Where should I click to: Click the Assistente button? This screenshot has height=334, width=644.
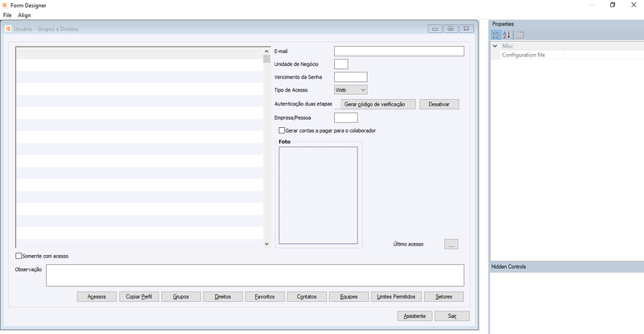pyautogui.click(x=415, y=316)
